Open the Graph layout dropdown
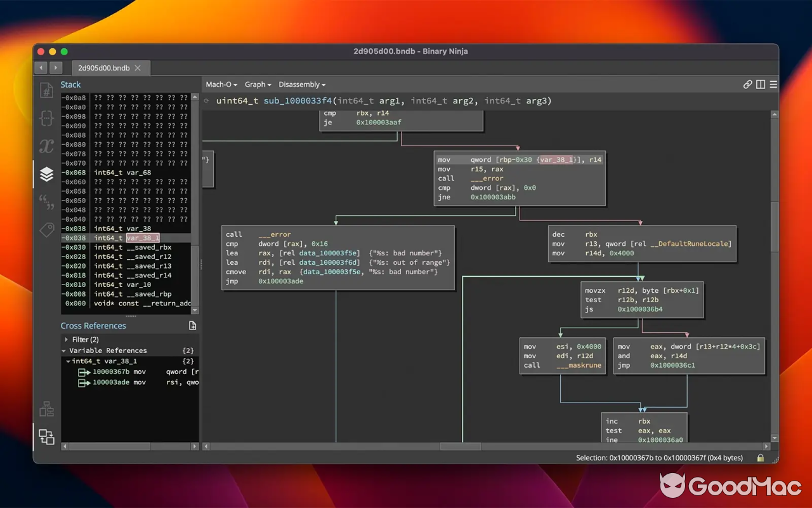 tap(258, 84)
